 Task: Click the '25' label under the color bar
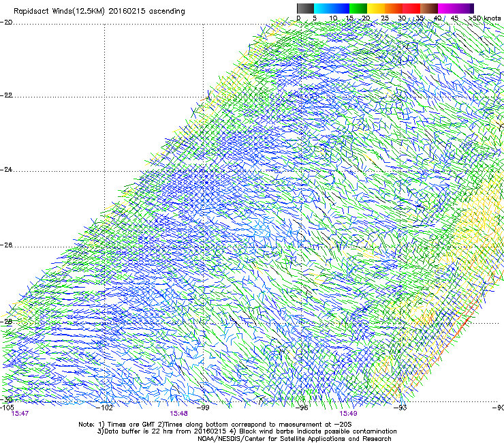pos(385,18)
